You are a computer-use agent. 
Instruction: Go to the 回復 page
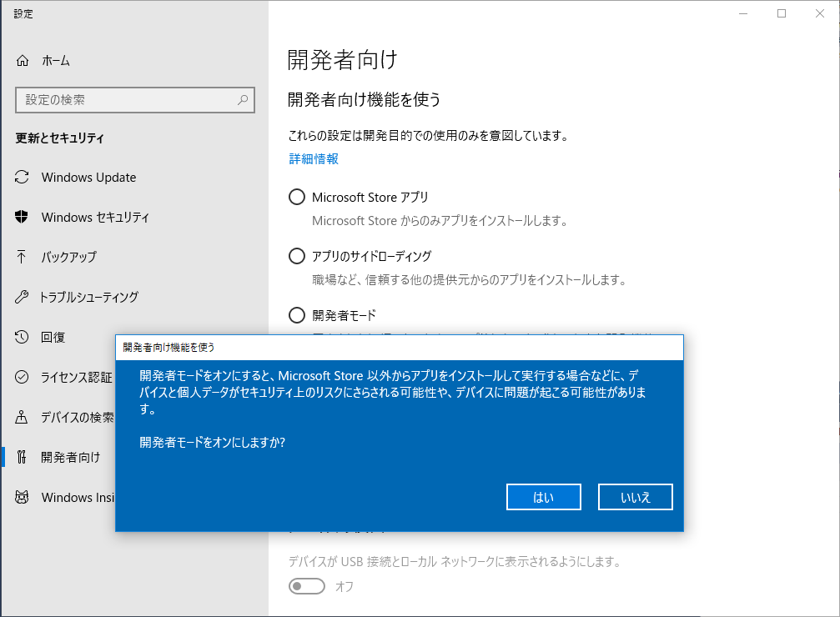tap(53, 337)
